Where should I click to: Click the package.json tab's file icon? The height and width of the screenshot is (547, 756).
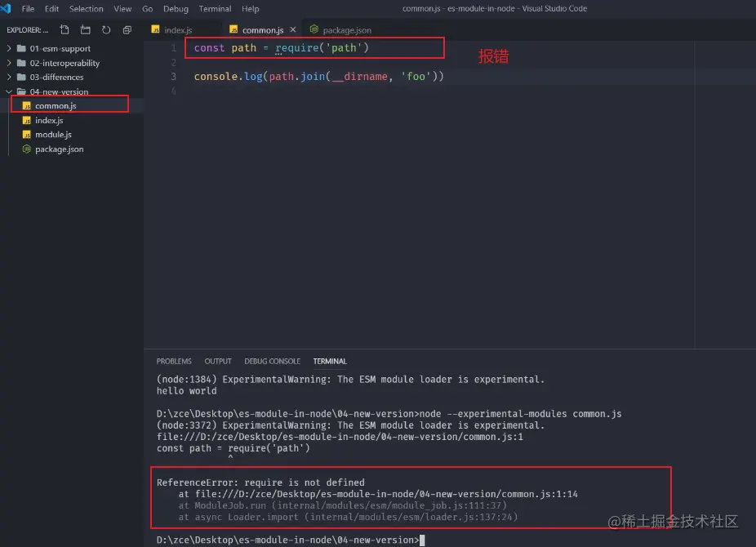click(x=314, y=29)
